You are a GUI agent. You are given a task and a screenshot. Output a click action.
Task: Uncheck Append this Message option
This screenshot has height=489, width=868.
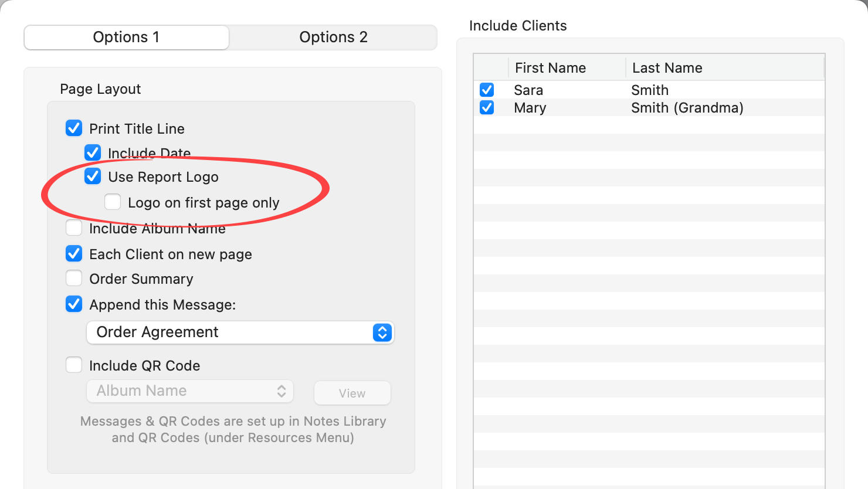pyautogui.click(x=74, y=304)
